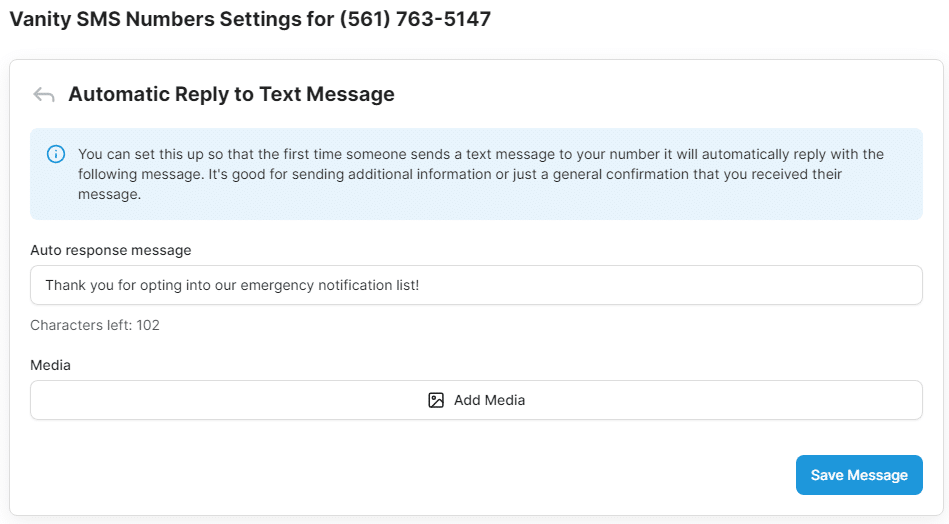Click the image icon beside Add Media
This screenshot has width=949, height=524.
(436, 400)
